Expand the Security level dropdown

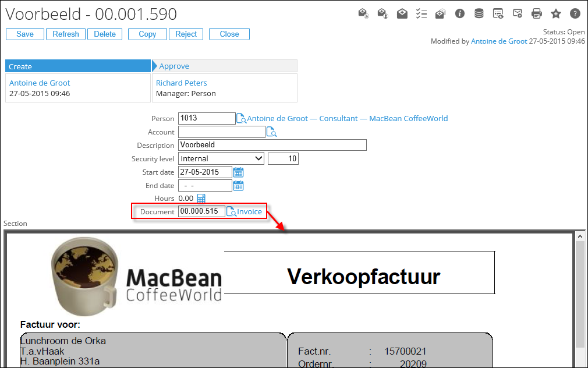pos(259,158)
